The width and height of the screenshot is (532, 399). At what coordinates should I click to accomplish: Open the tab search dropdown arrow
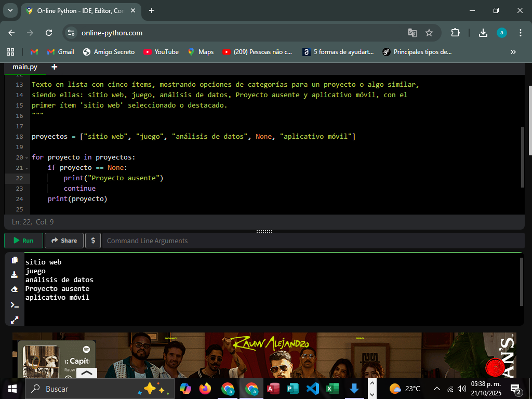coord(10,10)
